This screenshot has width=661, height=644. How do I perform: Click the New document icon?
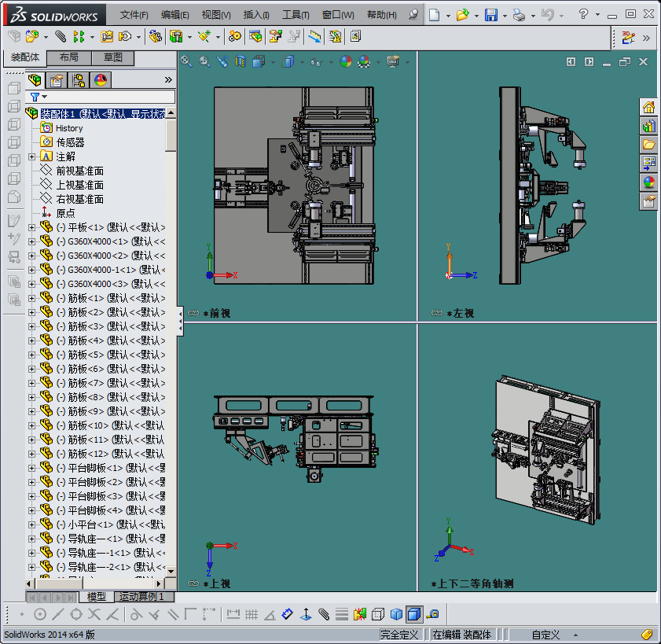(435, 15)
